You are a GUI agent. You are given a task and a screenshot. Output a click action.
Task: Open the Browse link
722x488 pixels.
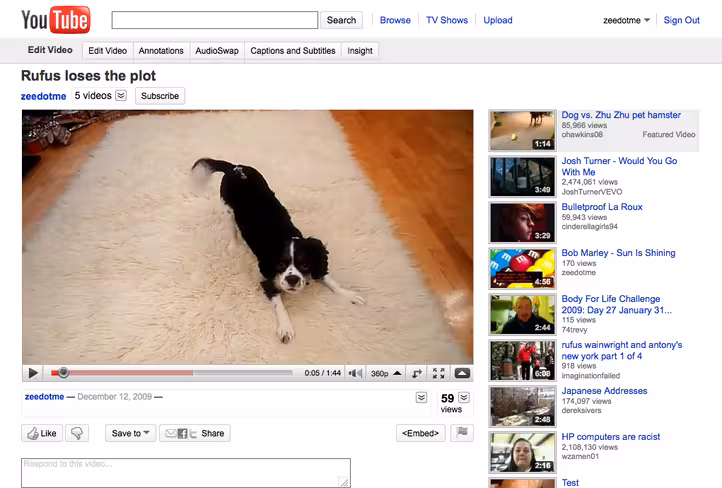click(x=395, y=20)
